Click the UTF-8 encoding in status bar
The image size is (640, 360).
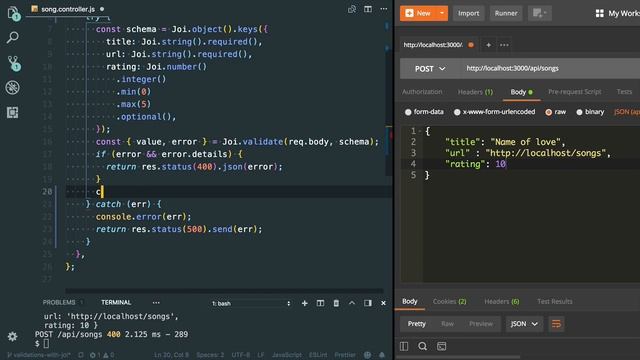[241, 355]
